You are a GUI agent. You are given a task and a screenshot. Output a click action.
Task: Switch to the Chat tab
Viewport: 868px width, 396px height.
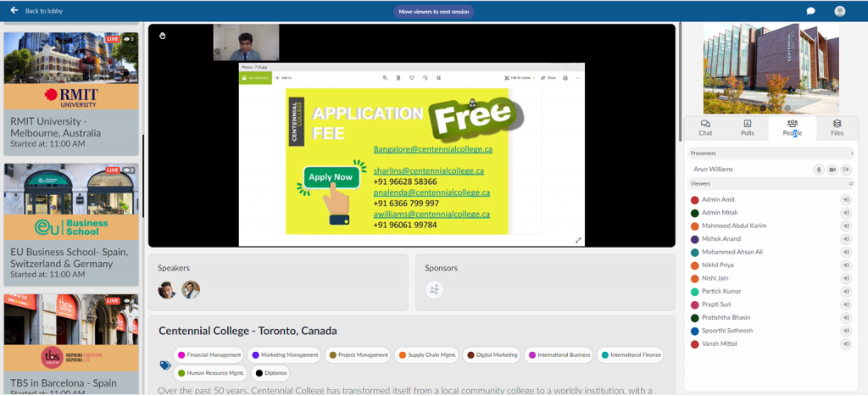click(x=705, y=128)
